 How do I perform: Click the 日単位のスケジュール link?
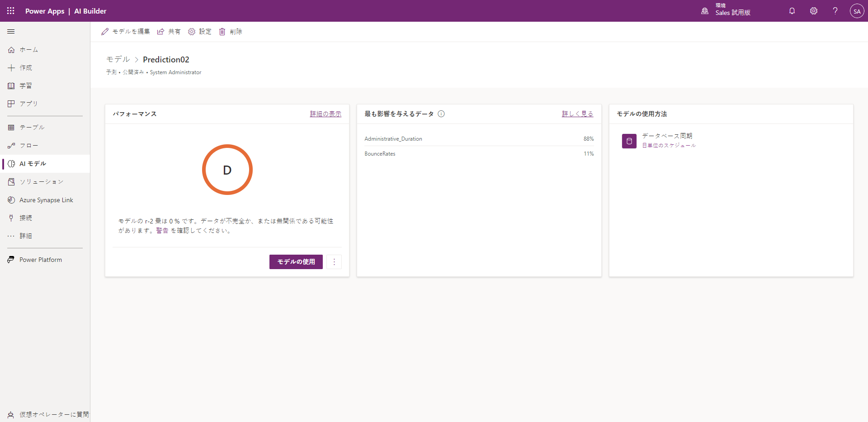click(x=669, y=146)
